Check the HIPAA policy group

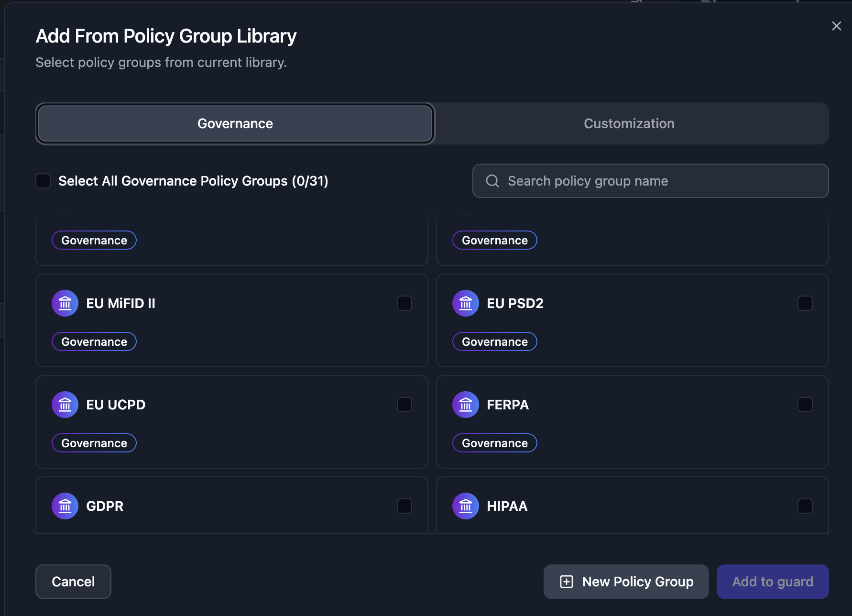[805, 506]
